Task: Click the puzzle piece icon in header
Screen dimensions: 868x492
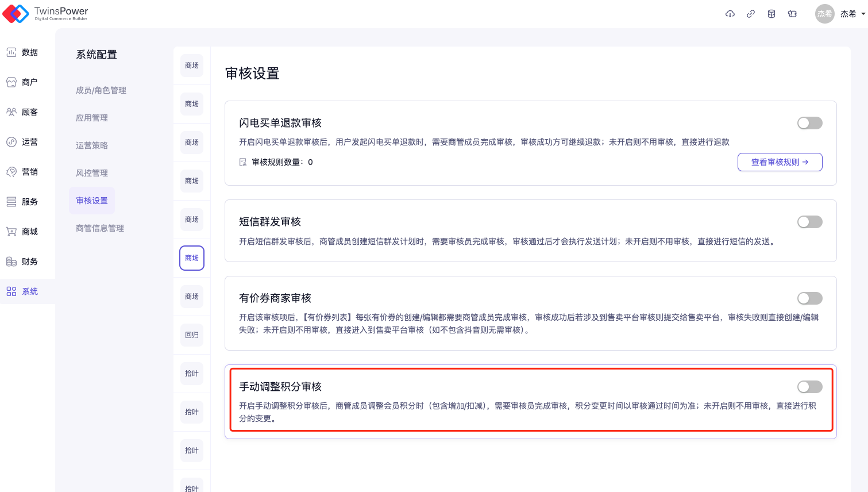Action: (x=792, y=14)
